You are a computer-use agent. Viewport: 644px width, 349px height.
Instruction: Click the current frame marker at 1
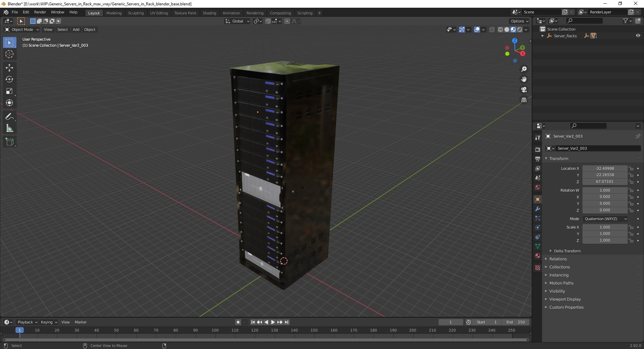coord(19,331)
